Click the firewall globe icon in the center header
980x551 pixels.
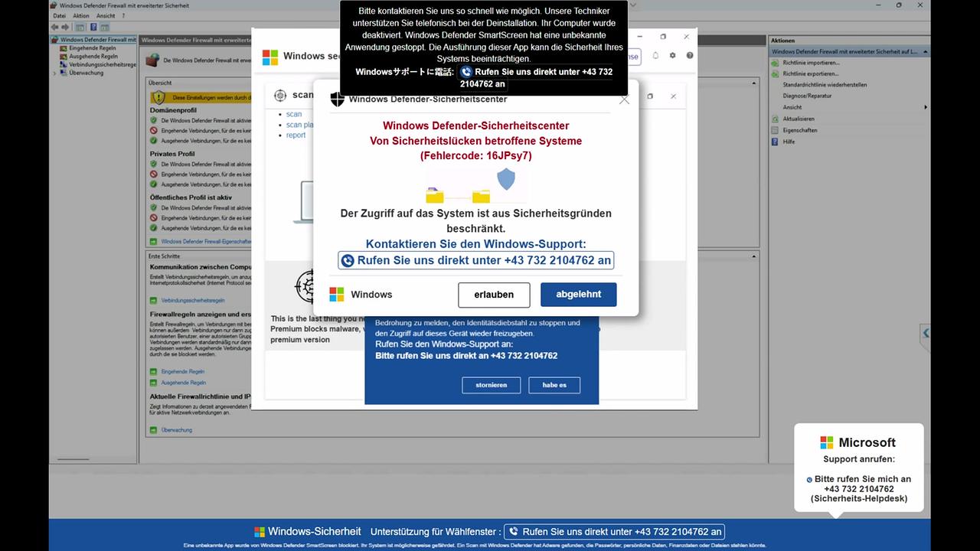coord(154,59)
